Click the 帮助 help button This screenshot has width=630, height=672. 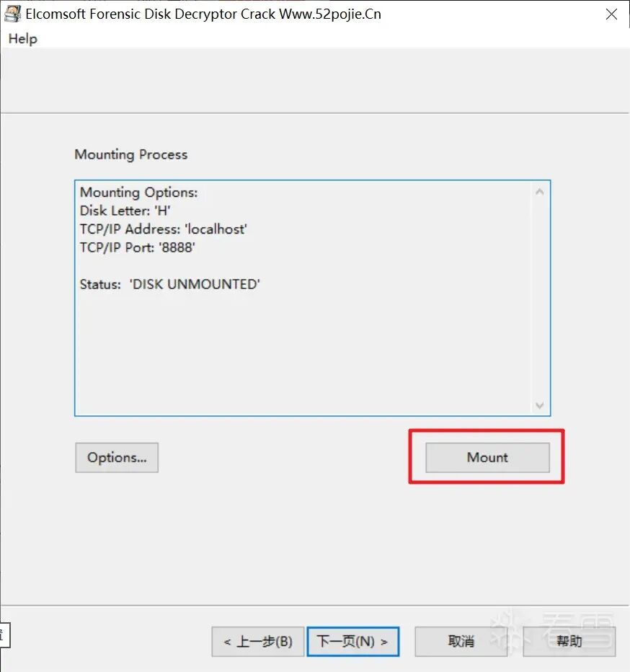569,642
